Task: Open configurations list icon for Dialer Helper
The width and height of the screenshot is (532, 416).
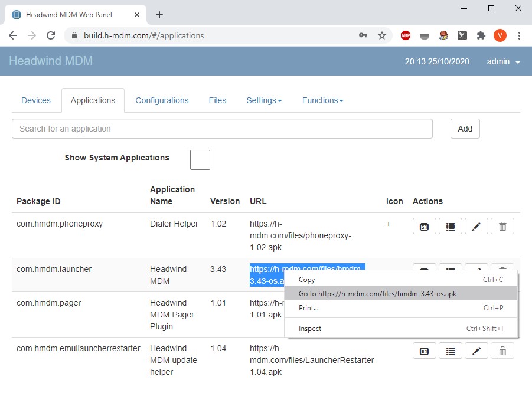Action: (x=451, y=227)
